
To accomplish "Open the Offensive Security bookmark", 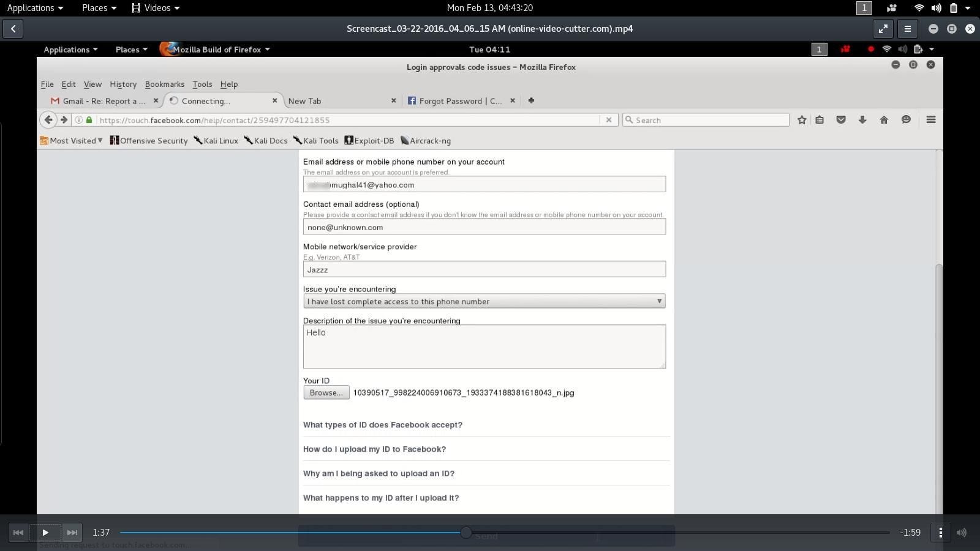I will point(149,141).
